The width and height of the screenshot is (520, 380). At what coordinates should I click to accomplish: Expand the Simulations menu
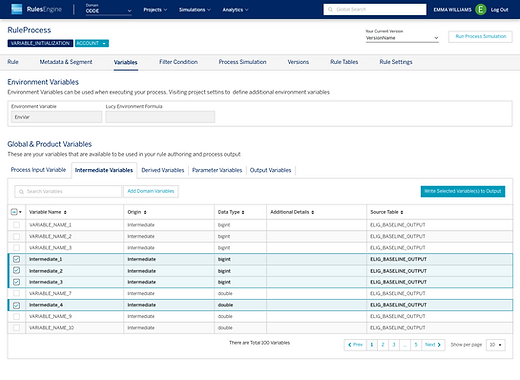(195, 10)
